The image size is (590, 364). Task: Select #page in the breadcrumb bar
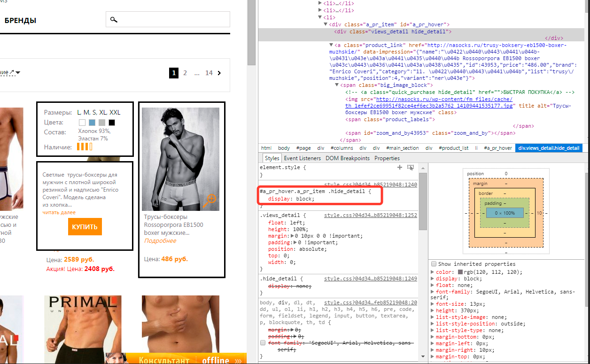pyautogui.click(x=304, y=148)
